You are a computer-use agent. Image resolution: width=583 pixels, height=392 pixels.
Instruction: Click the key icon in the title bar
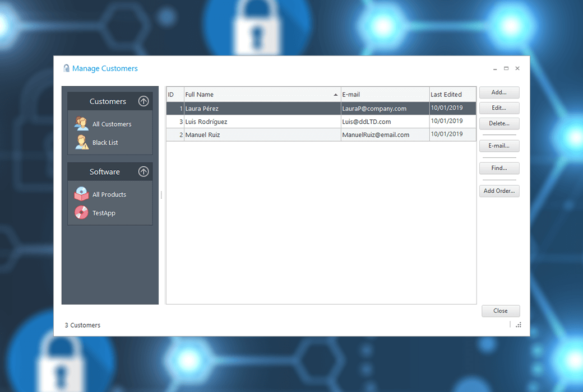pos(66,67)
